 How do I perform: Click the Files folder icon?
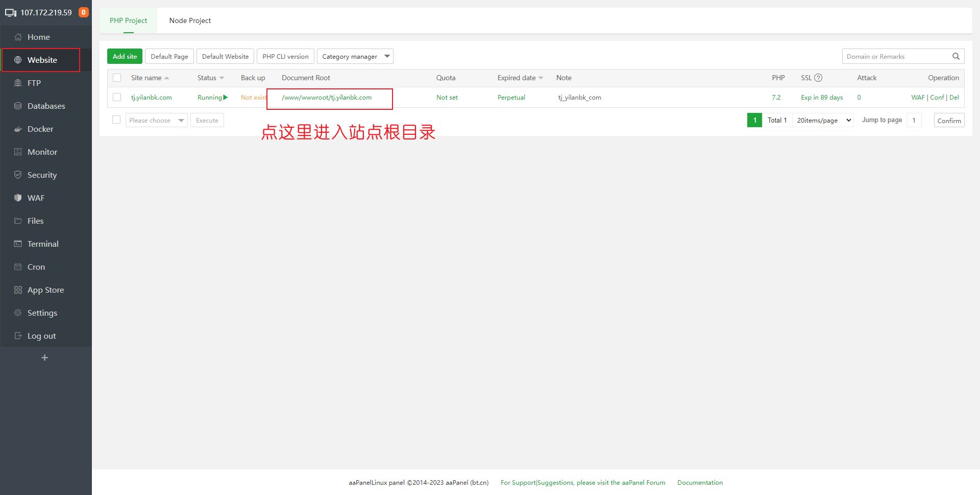point(18,221)
